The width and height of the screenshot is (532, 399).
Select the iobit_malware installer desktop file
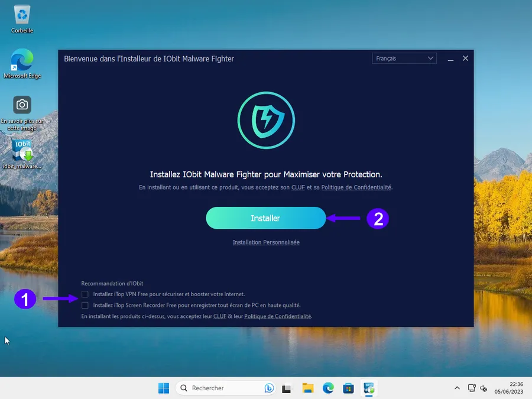pyautogui.click(x=22, y=154)
